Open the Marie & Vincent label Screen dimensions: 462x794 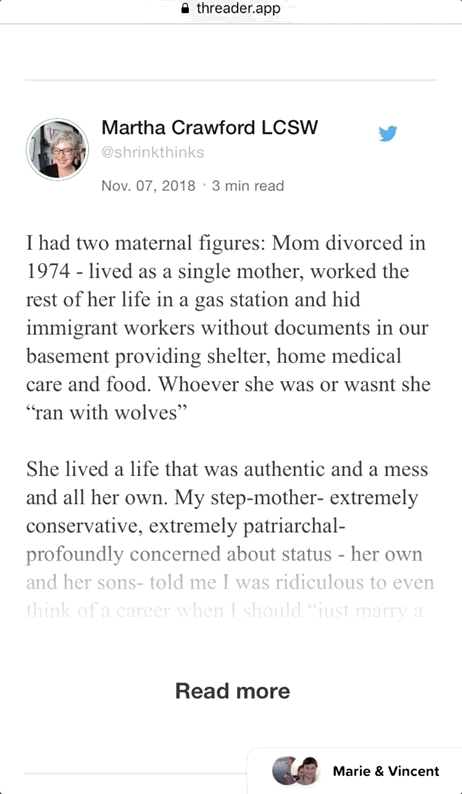386,771
